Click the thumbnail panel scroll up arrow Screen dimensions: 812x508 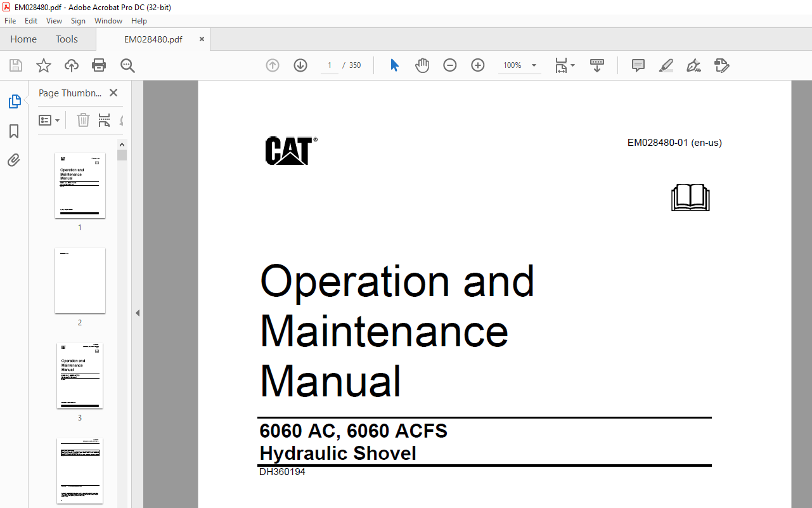tap(122, 145)
